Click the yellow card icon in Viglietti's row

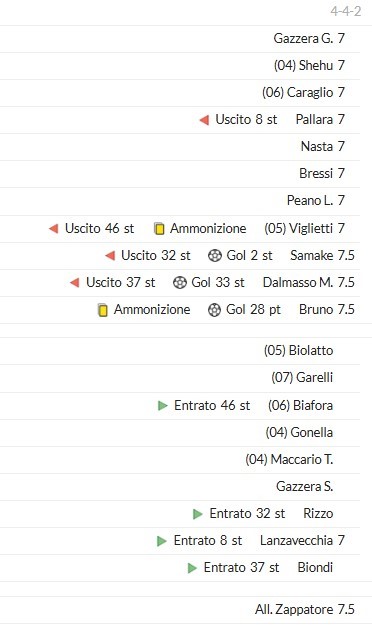tap(159, 229)
